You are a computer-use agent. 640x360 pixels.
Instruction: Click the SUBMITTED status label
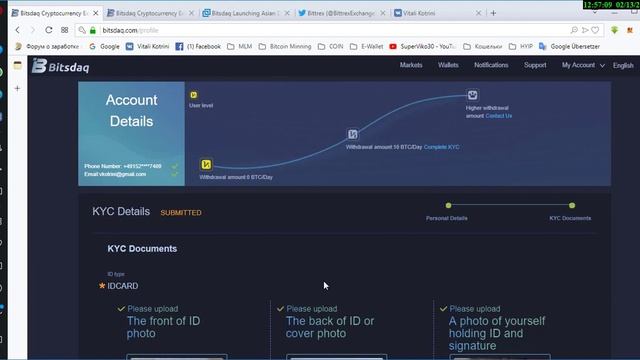181,213
